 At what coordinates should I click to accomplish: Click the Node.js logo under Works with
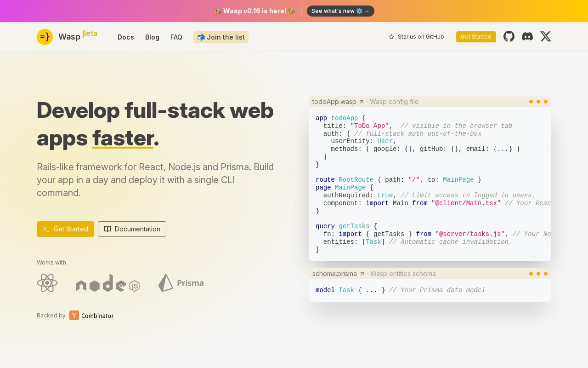(108, 283)
